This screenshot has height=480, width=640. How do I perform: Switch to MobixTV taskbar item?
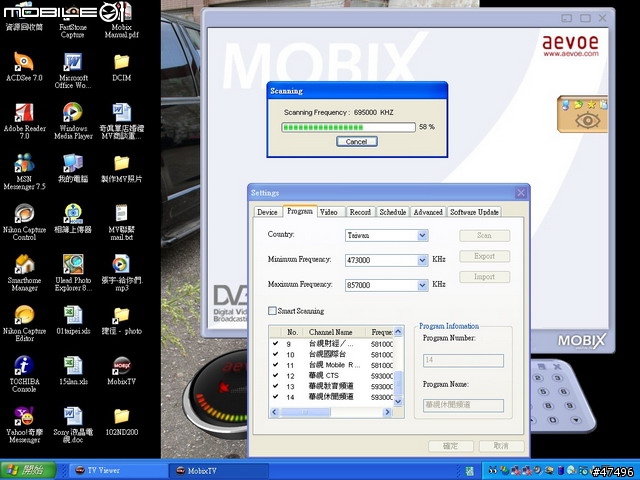coord(218,471)
